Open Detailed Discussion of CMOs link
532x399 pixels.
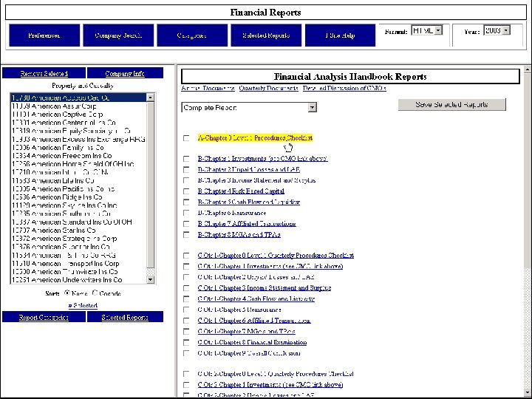344,88
